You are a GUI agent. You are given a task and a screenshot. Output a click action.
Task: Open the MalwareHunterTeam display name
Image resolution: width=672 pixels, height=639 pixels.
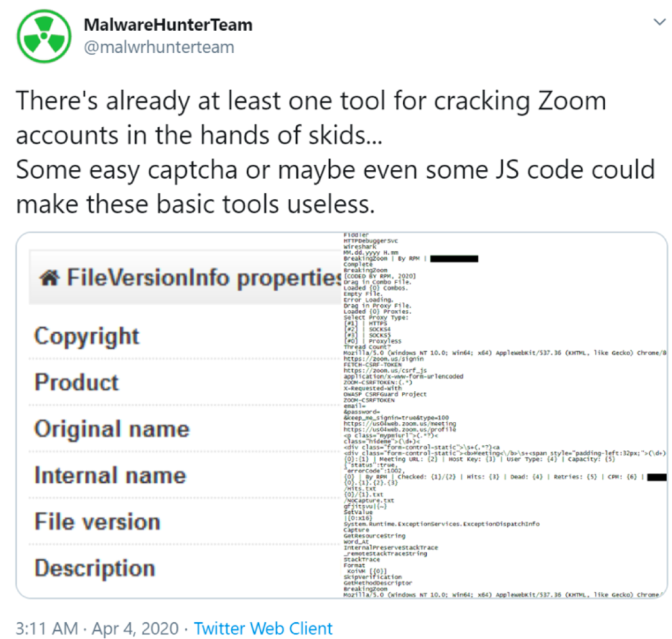point(167,25)
